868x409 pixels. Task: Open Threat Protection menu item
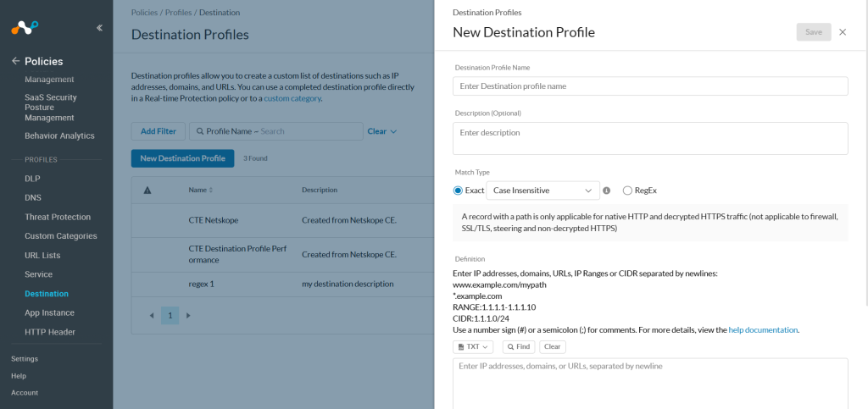pyautogui.click(x=58, y=218)
